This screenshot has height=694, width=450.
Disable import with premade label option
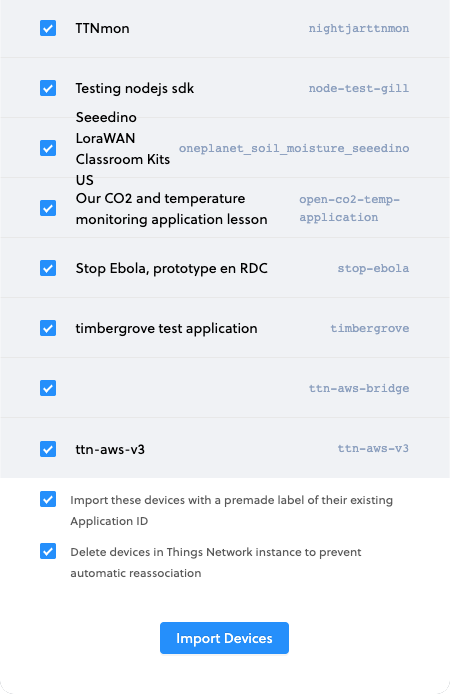pos(48,499)
